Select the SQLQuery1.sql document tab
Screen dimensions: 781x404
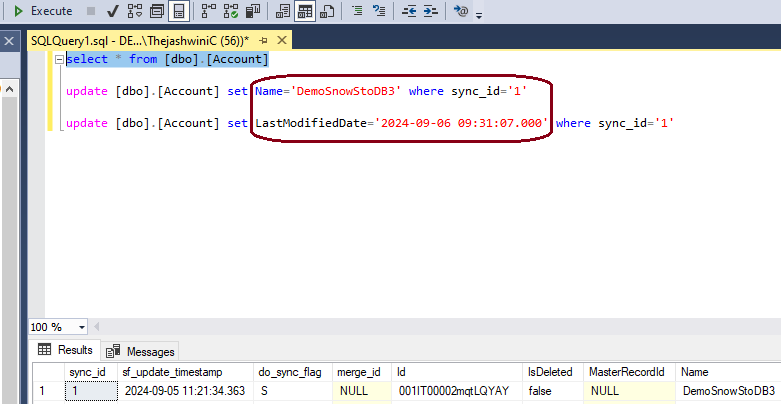pos(140,41)
